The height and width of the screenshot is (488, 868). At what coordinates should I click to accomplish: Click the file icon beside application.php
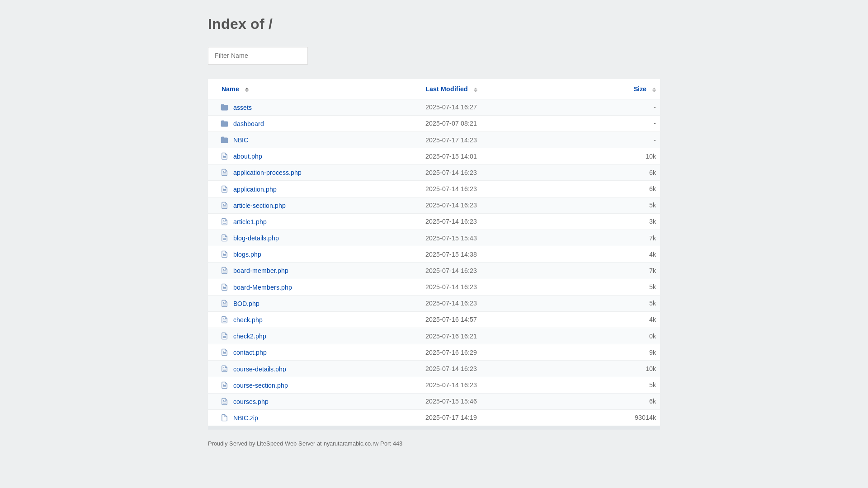pos(224,189)
